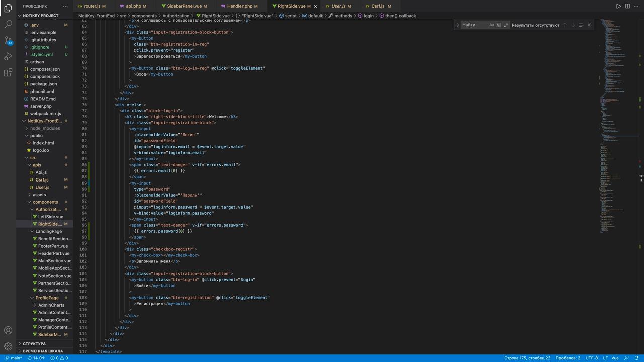Open the Search view in activity bar
The width and height of the screenshot is (644, 362).
coord(8,24)
